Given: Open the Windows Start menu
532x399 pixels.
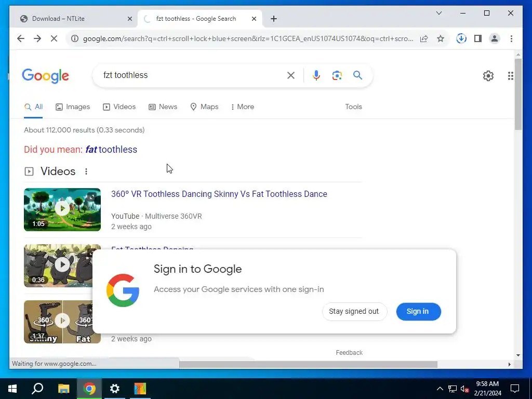Looking at the screenshot, I should click(x=12, y=389).
